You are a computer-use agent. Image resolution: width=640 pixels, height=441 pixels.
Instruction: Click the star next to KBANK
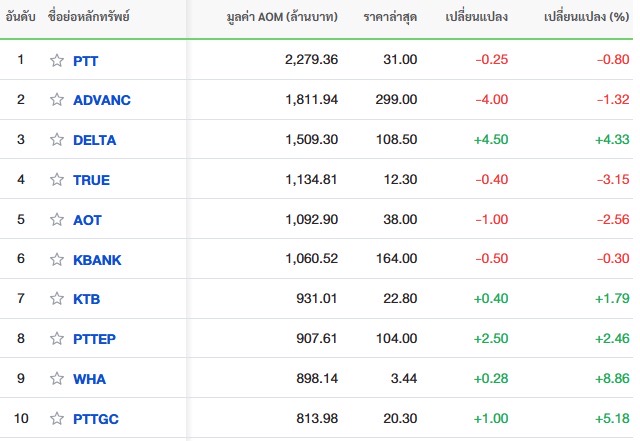click(x=57, y=259)
